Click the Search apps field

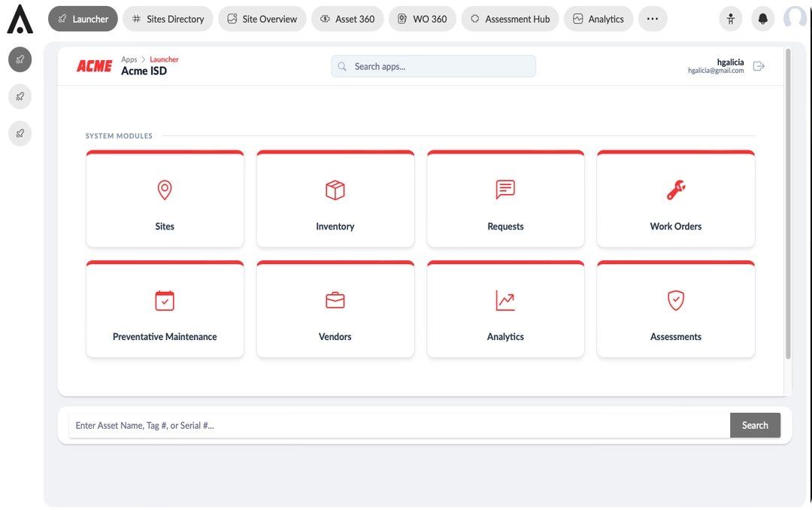click(433, 66)
